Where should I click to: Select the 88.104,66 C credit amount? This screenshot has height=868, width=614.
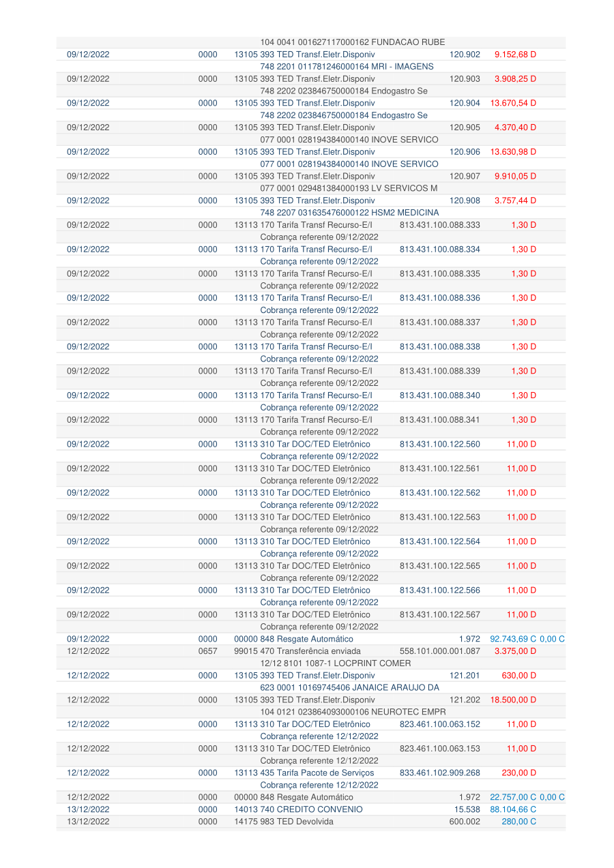[x=513, y=809]
